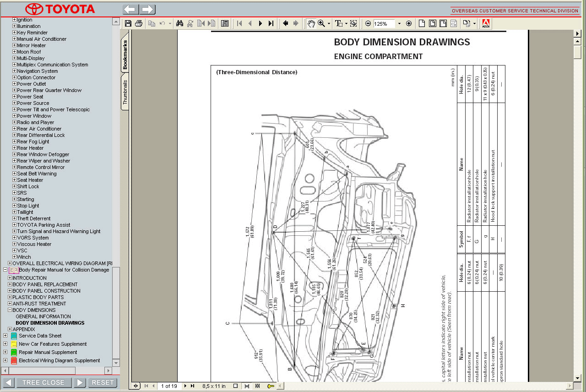Select TOYOTA Parking Assist in the tree
The width and height of the screenshot is (586, 392).
(43, 225)
